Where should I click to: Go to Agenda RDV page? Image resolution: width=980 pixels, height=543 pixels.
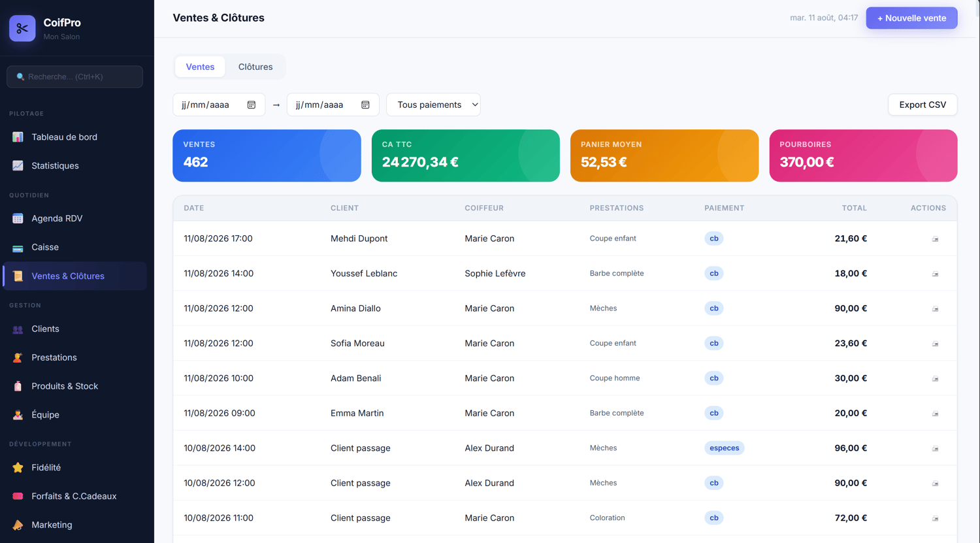click(x=74, y=219)
